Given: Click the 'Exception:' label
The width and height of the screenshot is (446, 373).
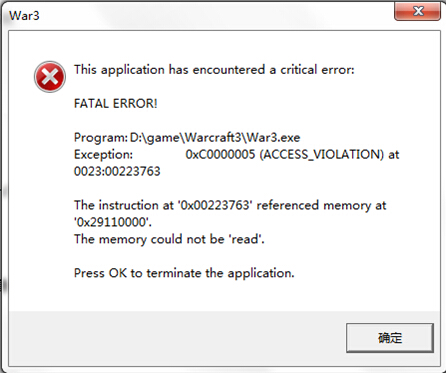Looking at the screenshot, I should [x=103, y=155].
